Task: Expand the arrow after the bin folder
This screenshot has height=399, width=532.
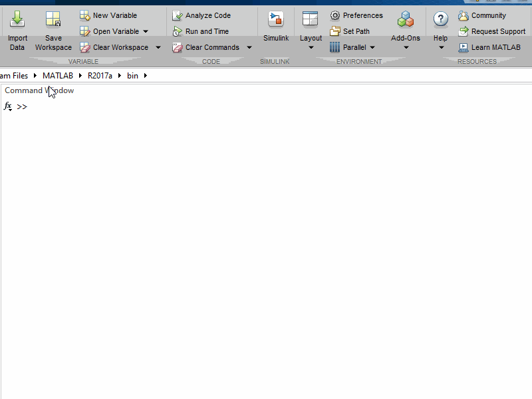Action: [x=146, y=76]
